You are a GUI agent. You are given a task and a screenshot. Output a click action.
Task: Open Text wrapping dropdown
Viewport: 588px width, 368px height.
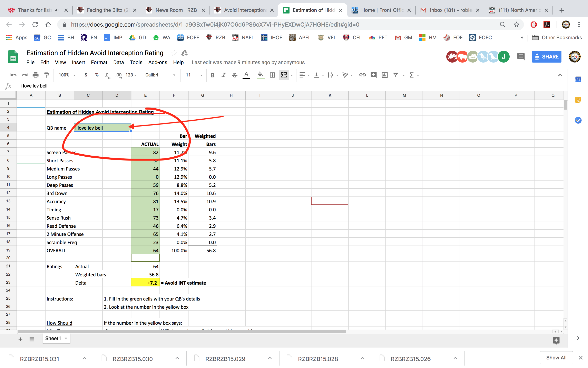pos(333,75)
